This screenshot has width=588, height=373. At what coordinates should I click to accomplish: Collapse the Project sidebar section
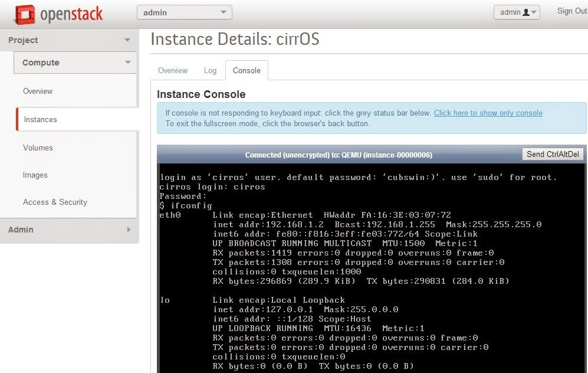70,40
